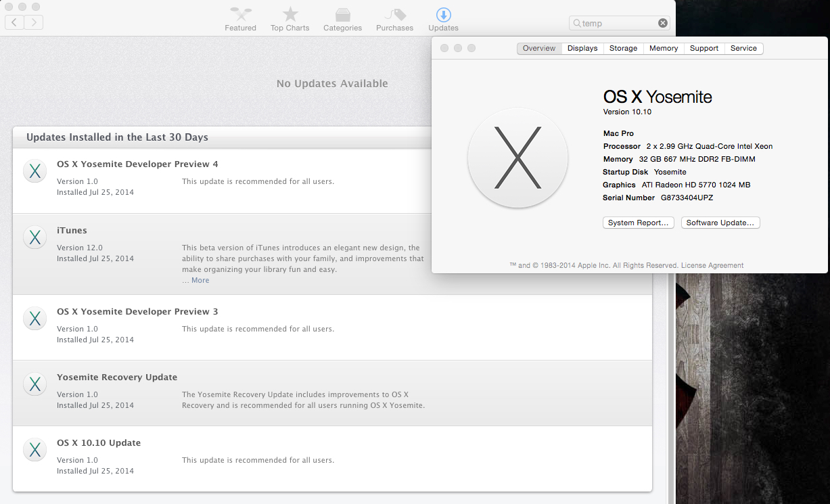Screen dimensions: 830x504
Task: Select the OS X Yosemite Developer Preview 3 title
Action: 137,311
